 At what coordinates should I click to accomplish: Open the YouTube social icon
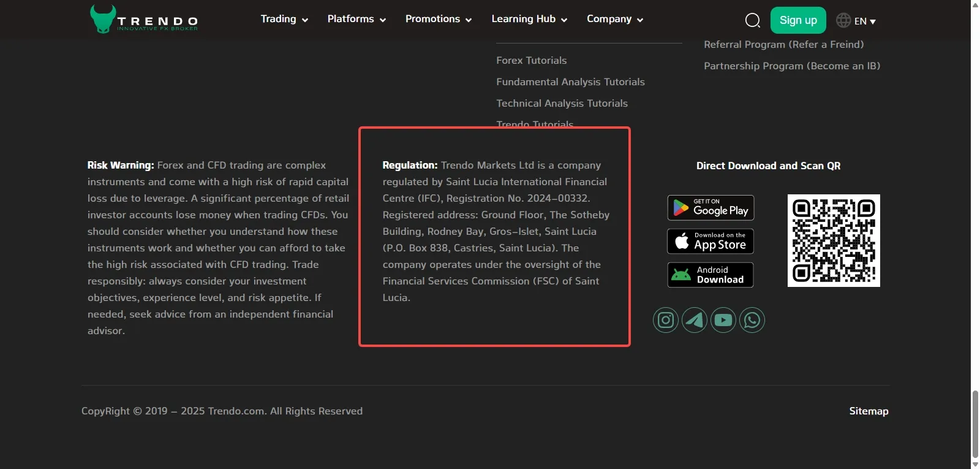coord(723,320)
